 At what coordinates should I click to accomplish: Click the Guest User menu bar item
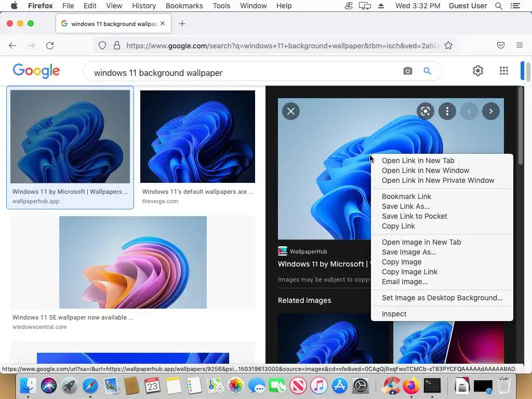tap(468, 6)
